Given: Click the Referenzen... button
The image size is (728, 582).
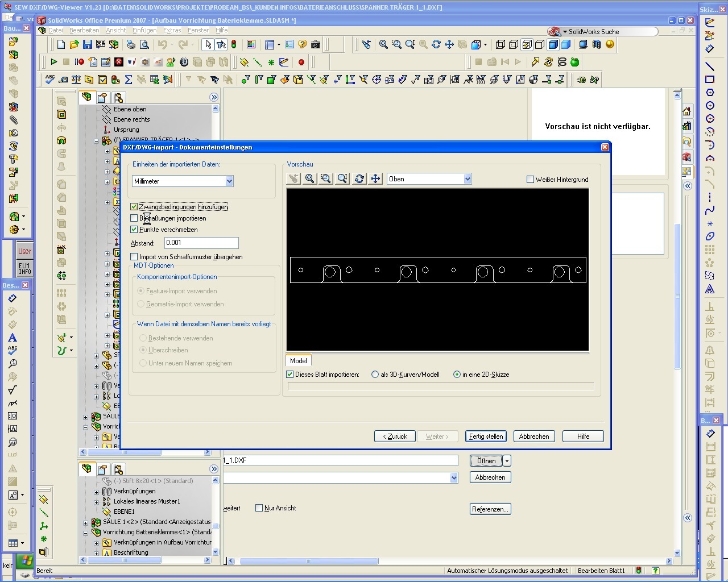Looking at the screenshot, I should (490, 509).
